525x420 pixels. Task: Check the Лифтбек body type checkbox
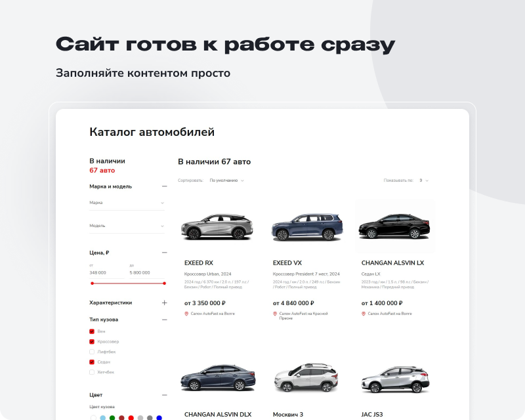[92, 352]
